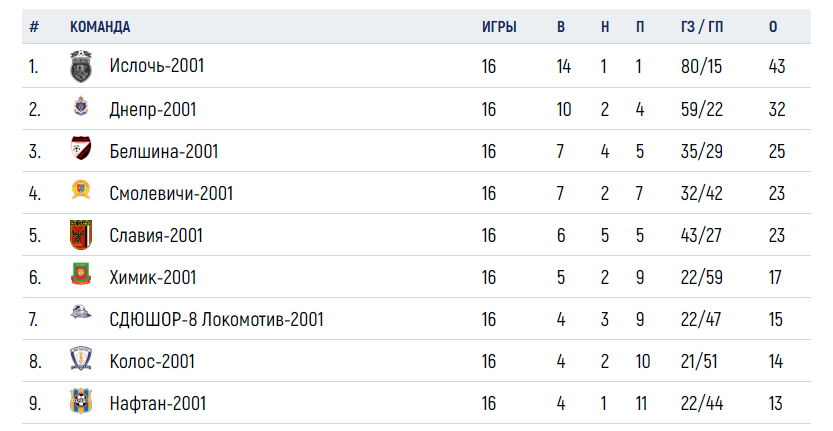Sort by the ИГРЫ column header
The height and width of the screenshot is (431, 833).
click(x=499, y=27)
